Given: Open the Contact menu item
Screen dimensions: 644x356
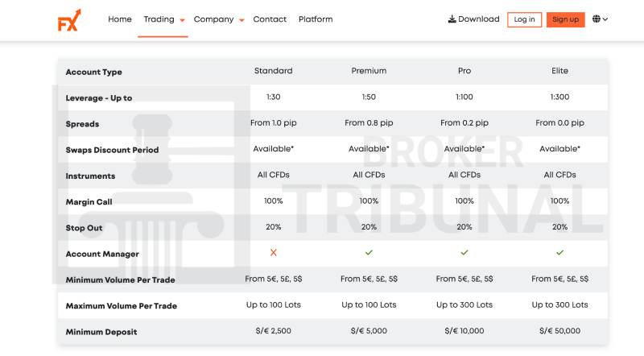Looking at the screenshot, I should pyautogui.click(x=270, y=19).
